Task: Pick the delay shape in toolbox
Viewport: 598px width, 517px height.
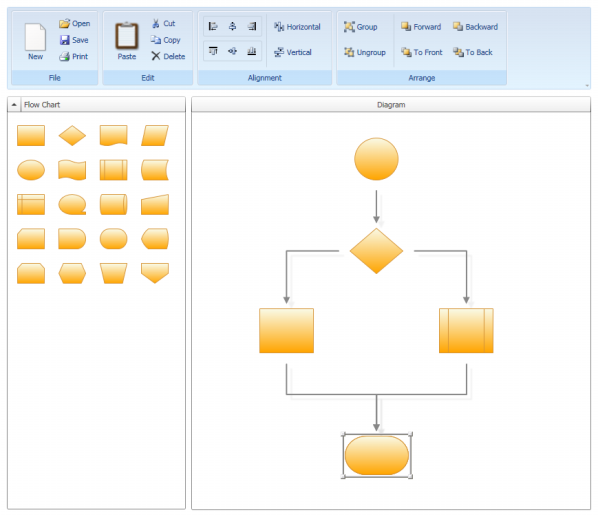Action: [x=72, y=239]
